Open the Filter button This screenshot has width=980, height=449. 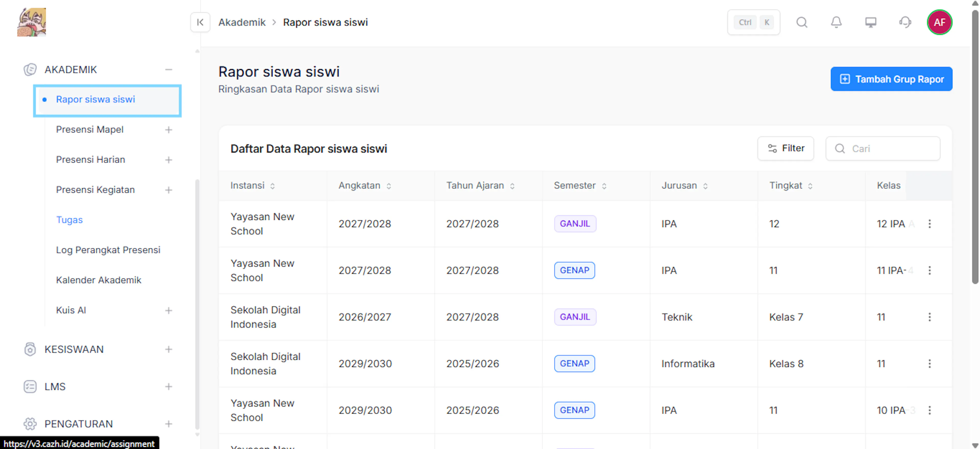pyautogui.click(x=785, y=148)
